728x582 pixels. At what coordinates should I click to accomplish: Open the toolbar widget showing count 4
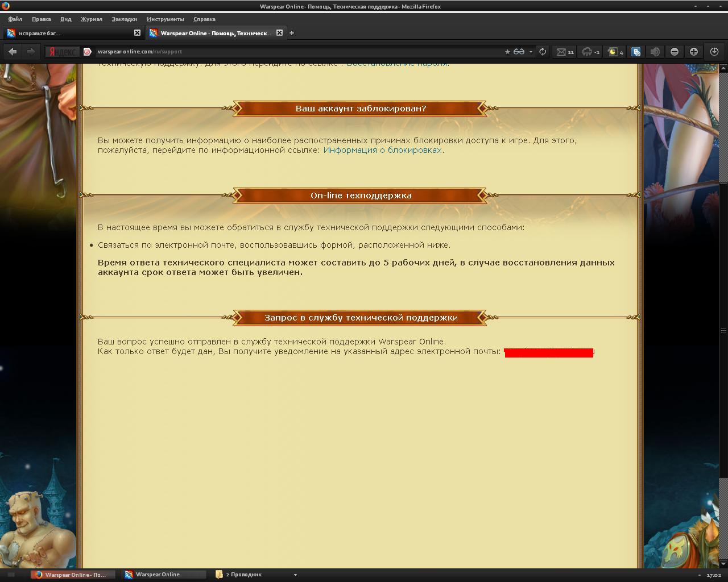tap(616, 52)
